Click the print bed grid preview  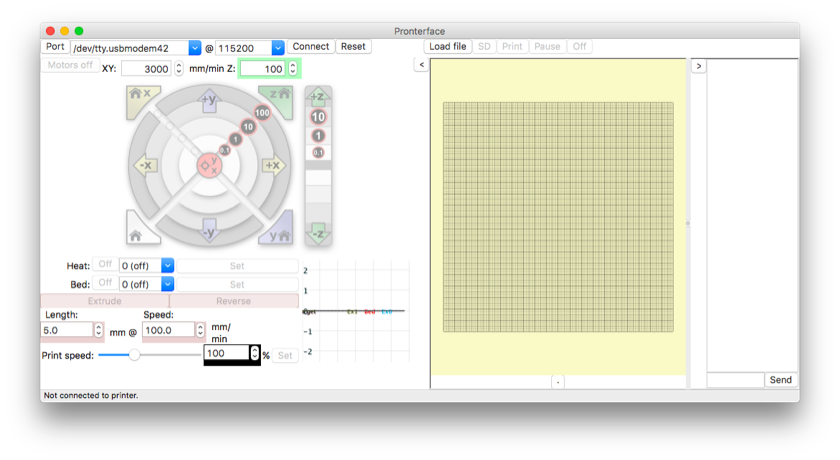point(558,217)
